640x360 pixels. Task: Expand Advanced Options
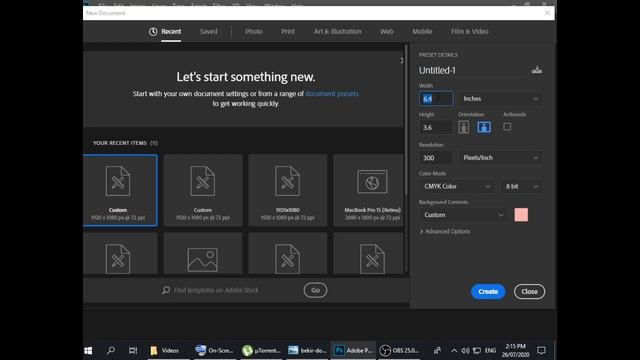445,231
